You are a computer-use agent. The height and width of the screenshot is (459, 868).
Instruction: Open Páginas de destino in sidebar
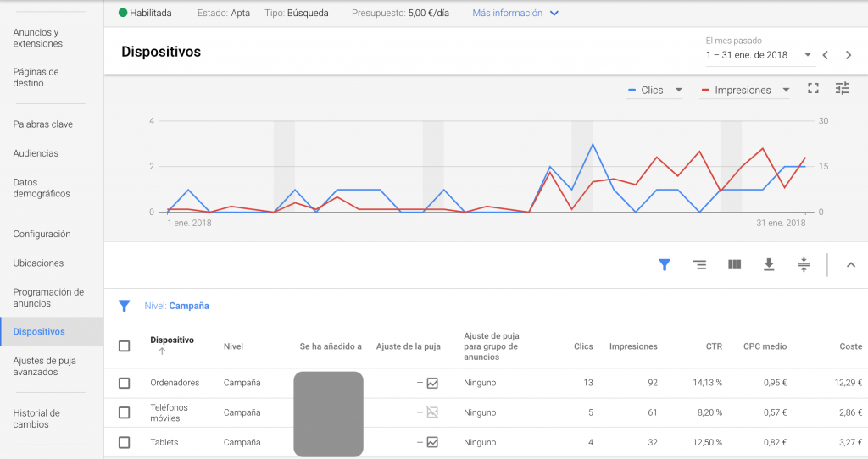pyautogui.click(x=36, y=77)
